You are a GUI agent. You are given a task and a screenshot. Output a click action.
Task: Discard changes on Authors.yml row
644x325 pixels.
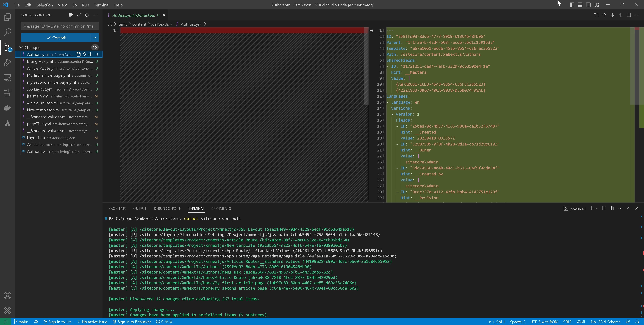click(x=84, y=54)
